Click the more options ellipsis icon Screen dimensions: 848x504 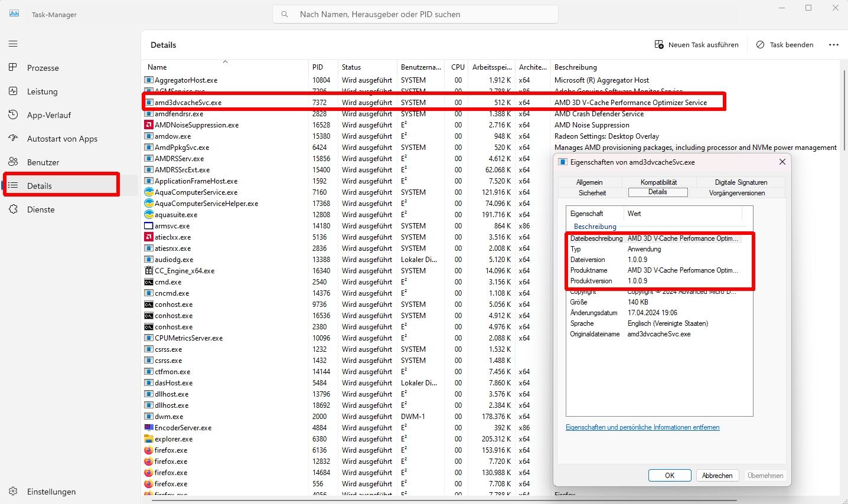pos(833,45)
